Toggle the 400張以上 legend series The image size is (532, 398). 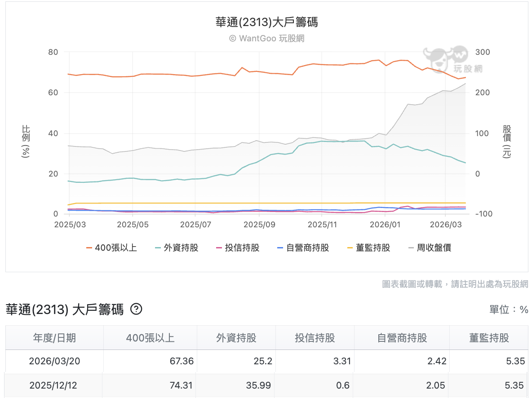coord(111,248)
